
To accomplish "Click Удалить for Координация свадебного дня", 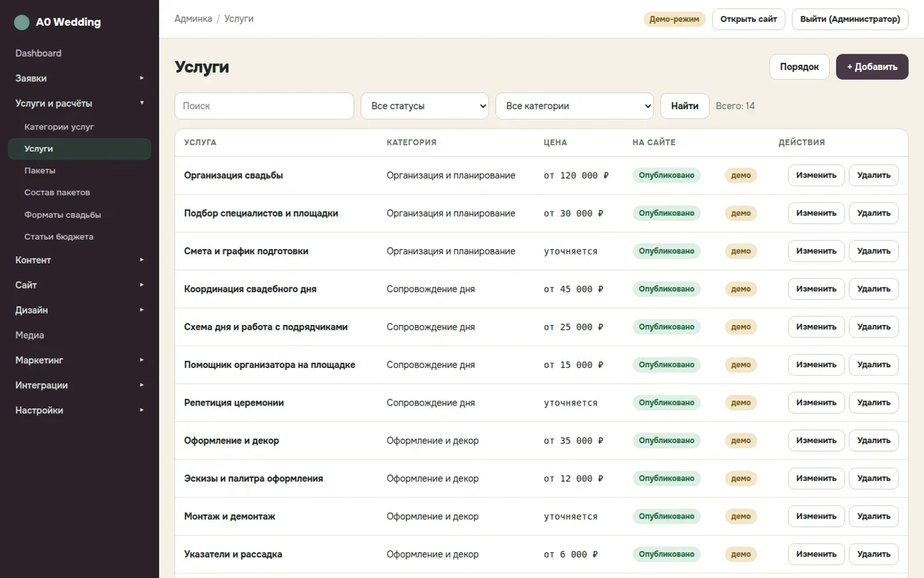I will [874, 289].
